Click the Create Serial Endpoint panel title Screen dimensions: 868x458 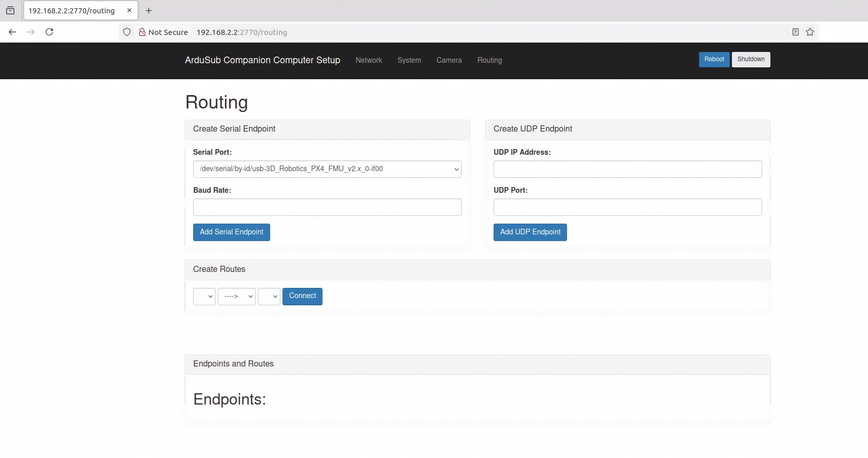(234, 129)
